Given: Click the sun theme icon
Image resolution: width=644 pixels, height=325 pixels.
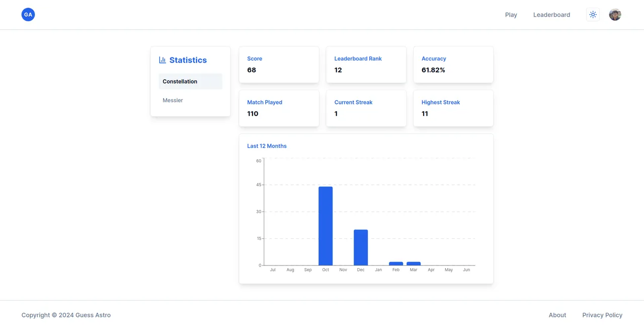Looking at the screenshot, I should [593, 15].
